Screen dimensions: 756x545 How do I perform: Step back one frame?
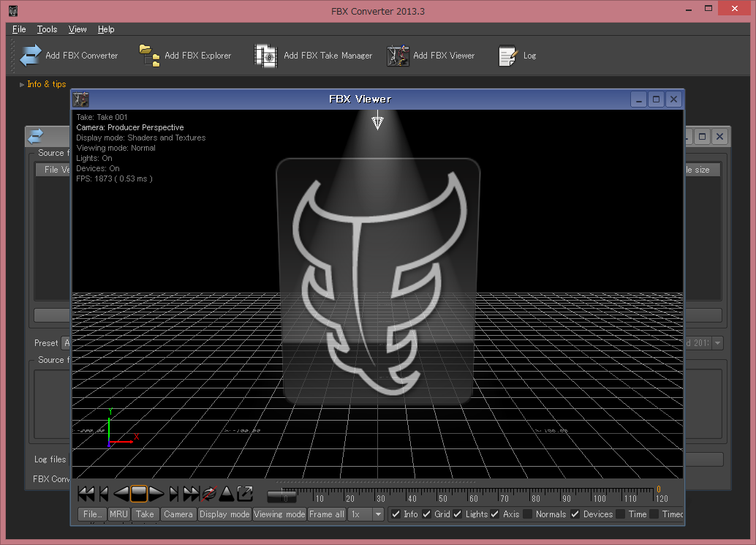coord(104,493)
